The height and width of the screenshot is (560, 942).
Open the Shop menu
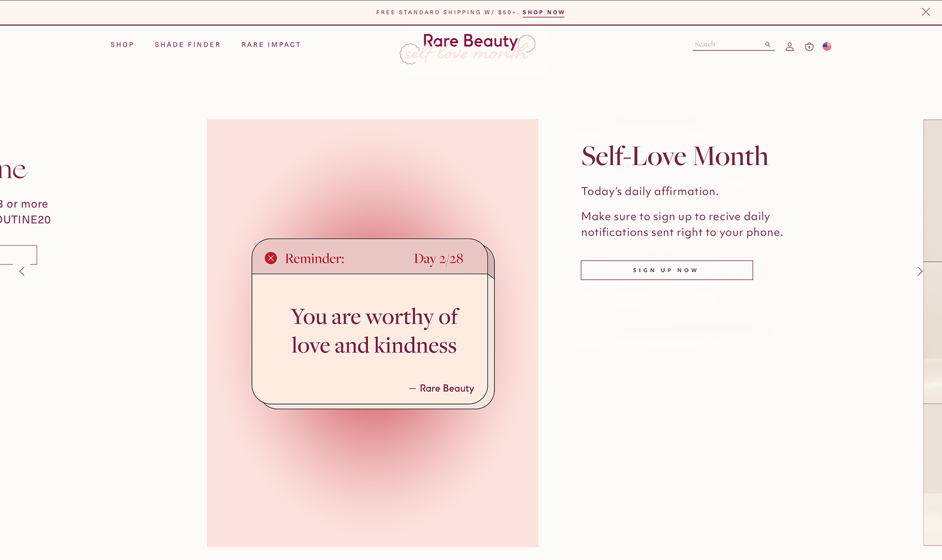122,45
